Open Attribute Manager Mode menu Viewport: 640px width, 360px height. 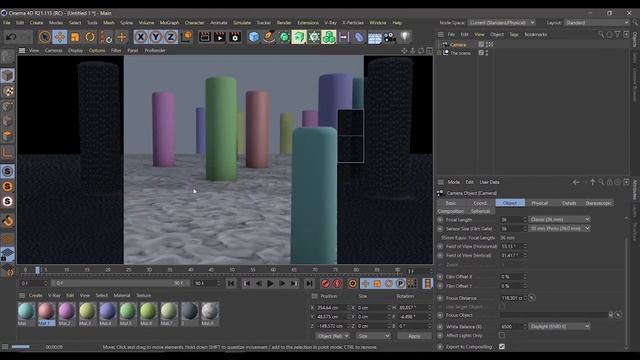coord(453,182)
